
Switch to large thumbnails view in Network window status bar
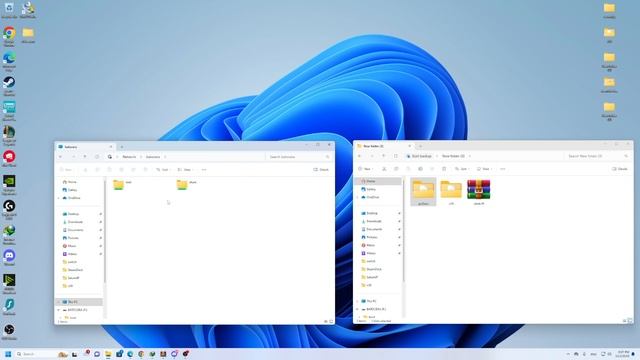coord(331,322)
